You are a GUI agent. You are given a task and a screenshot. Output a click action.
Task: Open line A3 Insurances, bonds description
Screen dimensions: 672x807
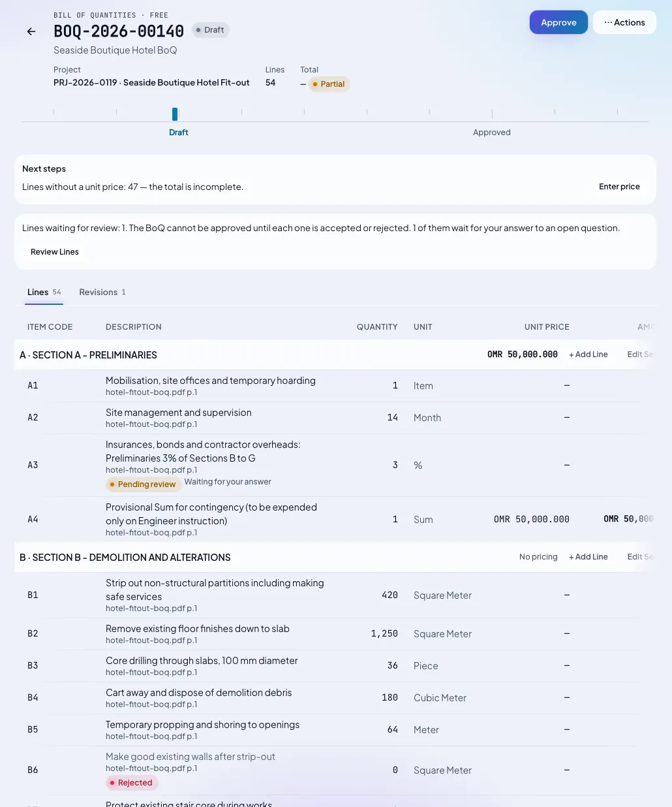[x=203, y=451]
